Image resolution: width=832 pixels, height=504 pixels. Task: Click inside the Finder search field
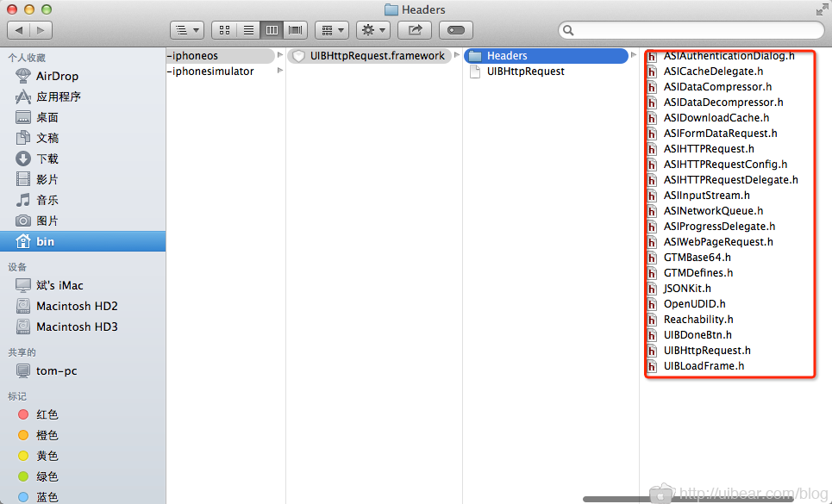click(690, 30)
